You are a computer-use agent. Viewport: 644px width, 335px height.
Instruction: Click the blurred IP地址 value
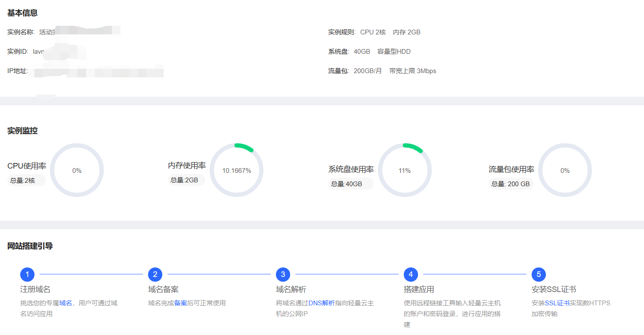click(x=98, y=71)
